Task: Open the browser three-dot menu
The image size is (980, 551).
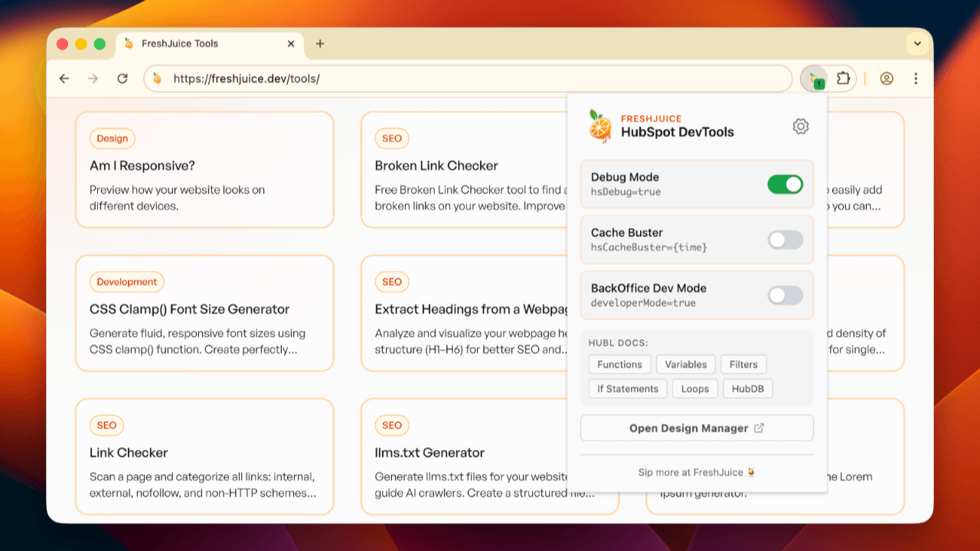Action: [916, 78]
